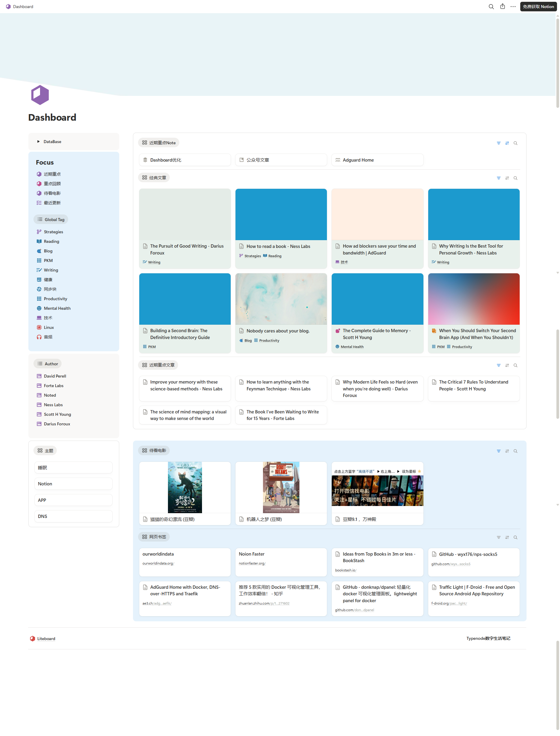Screen dimensions: 560x736
Task: Click search icon in 待看电影 section
Action: pos(515,451)
